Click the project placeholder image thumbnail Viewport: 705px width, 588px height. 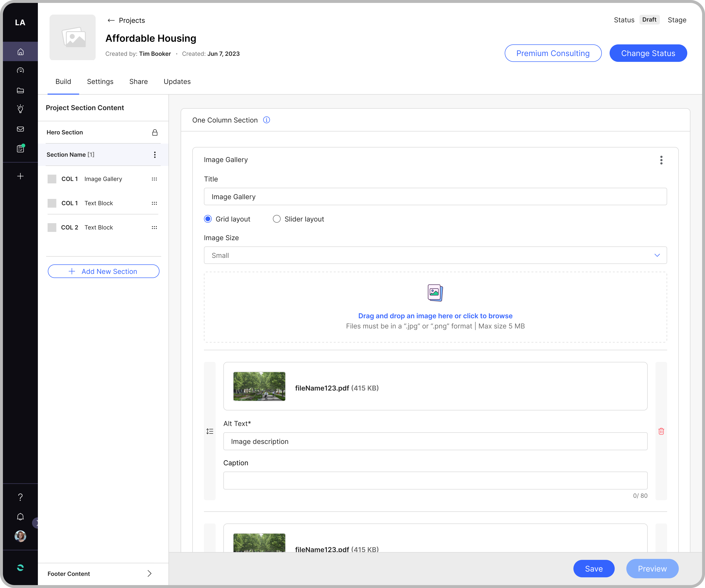(x=73, y=37)
